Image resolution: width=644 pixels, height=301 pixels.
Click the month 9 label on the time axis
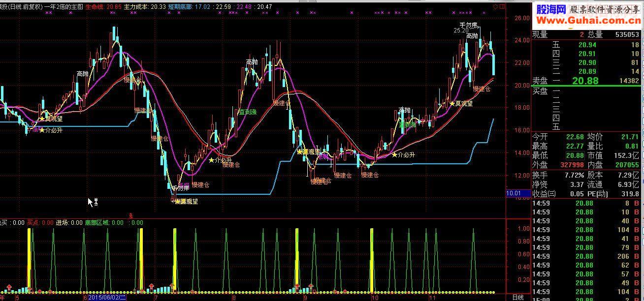(305, 298)
